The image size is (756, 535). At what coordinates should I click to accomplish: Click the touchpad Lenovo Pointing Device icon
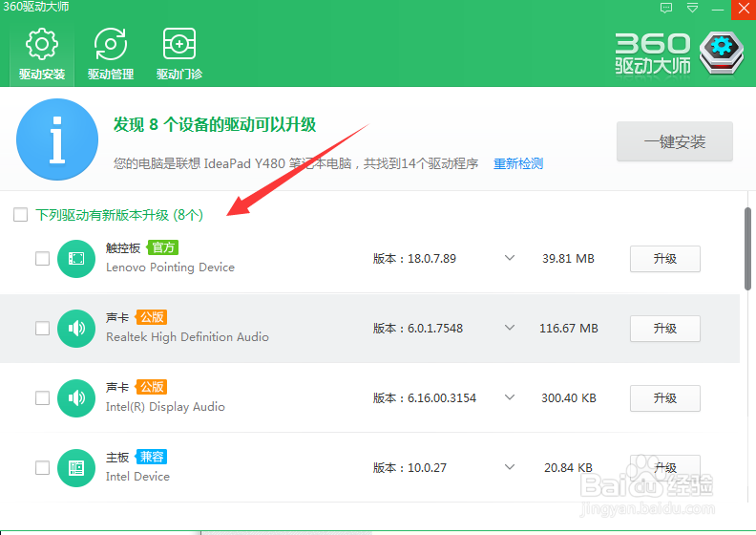76,259
